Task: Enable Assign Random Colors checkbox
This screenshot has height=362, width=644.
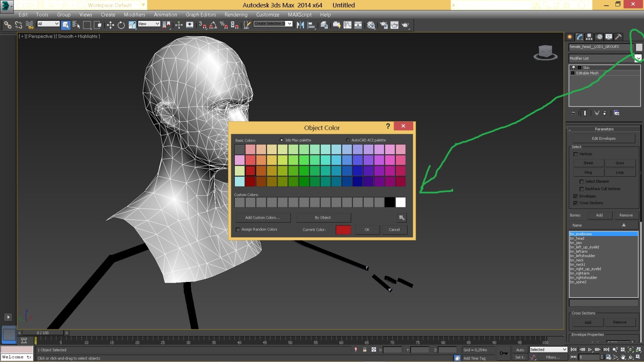Action: [x=238, y=230]
